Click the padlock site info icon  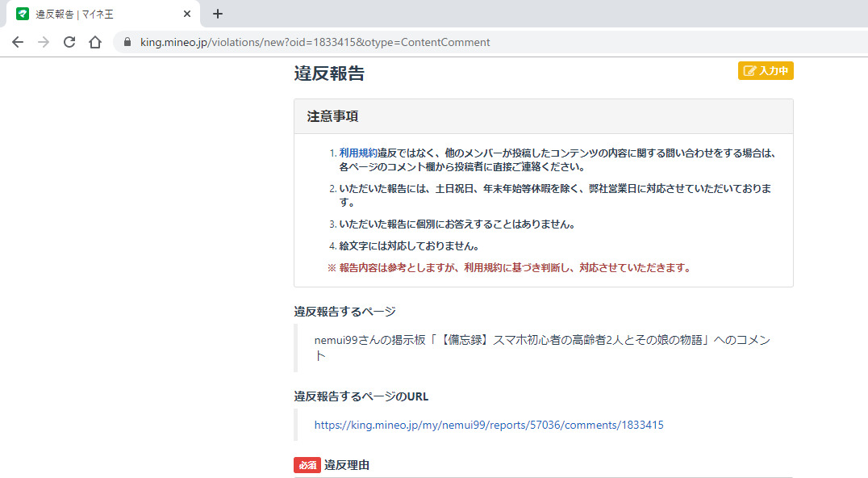coord(127,42)
